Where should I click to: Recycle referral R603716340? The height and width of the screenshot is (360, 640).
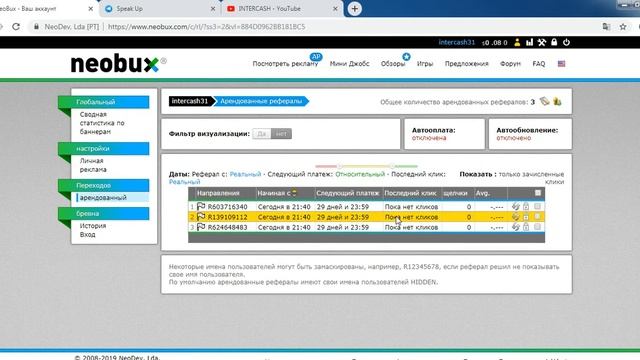point(516,206)
